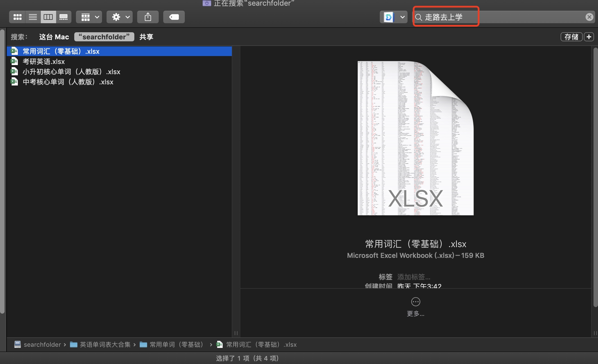Select file 常用词汇（零基础）.xlsx in results
The image size is (598, 364).
pyautogui.click(x=119, y=51)
